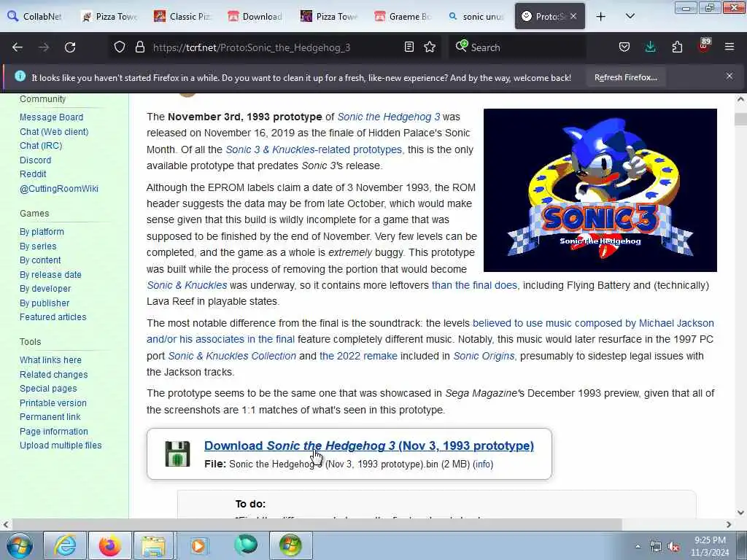Click the horizontal page scrollbar
This screenshot has width=747, height=560.
[x=317, y=524]
